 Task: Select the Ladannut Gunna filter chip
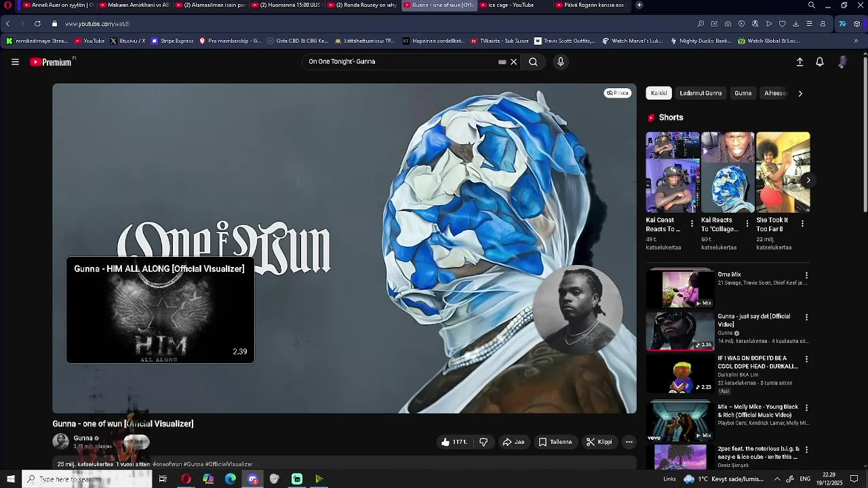[x=701, y=94]
